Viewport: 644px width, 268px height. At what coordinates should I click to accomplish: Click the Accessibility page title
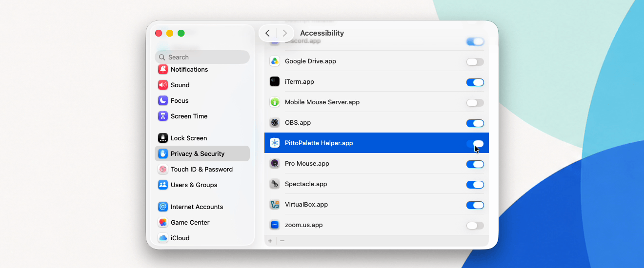322,33
